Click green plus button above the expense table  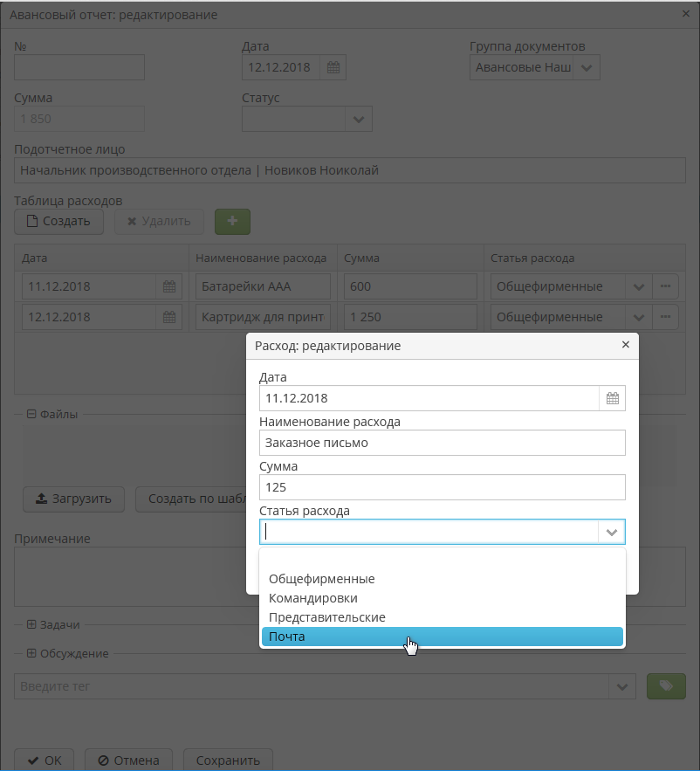232,222
